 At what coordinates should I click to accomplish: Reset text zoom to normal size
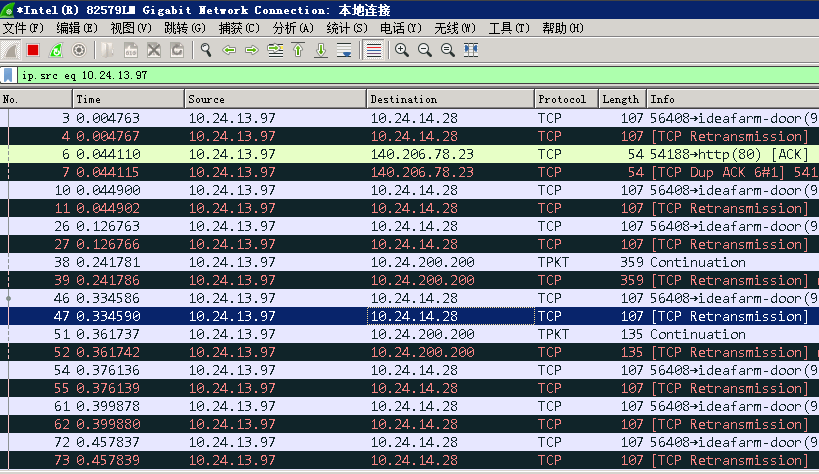pos(448,50)
